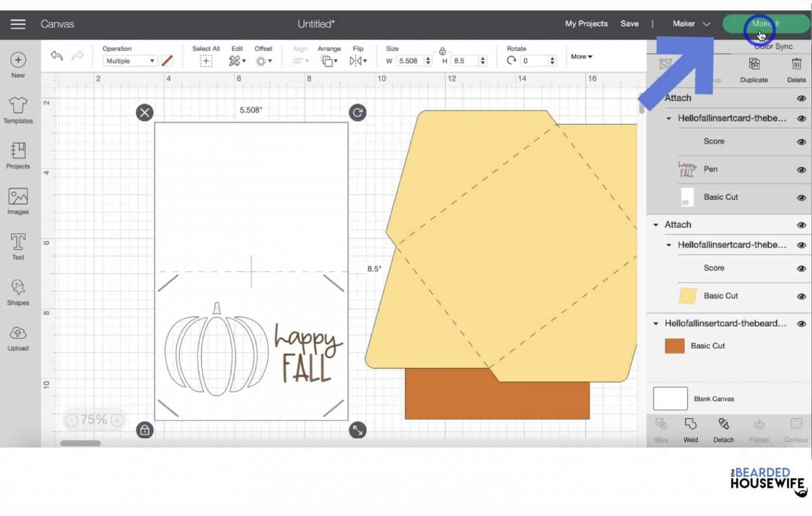Image resolution: width=812 pixels, height=516 pixels.
Task: Open My Projects from the top bar
Action: point(586,24)
